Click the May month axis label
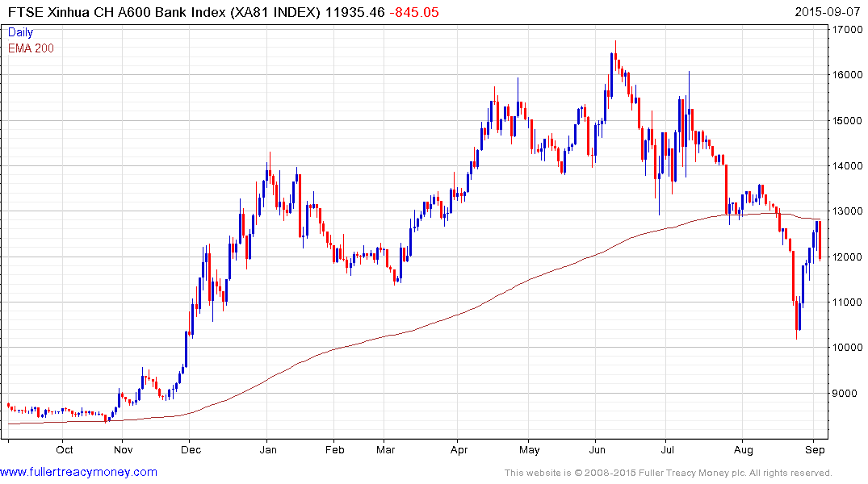 point(529,449)
